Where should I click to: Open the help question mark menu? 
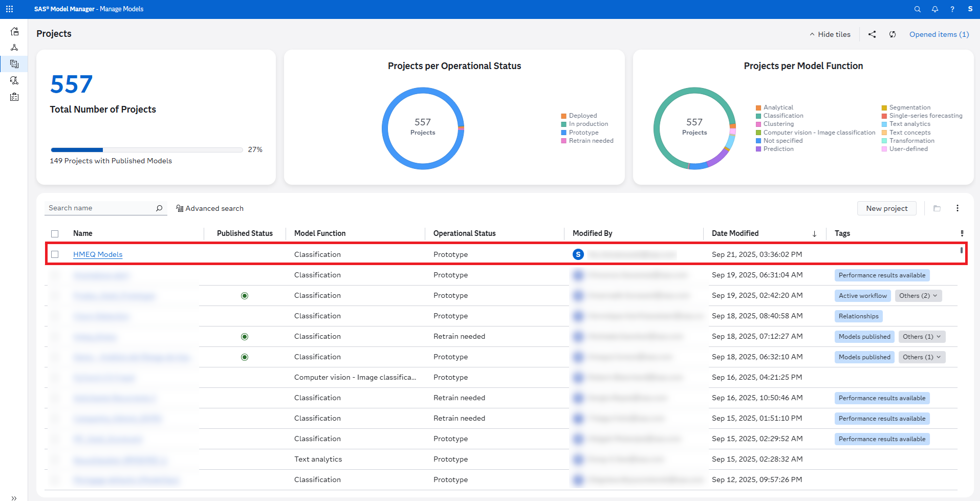tap(952, 9)
